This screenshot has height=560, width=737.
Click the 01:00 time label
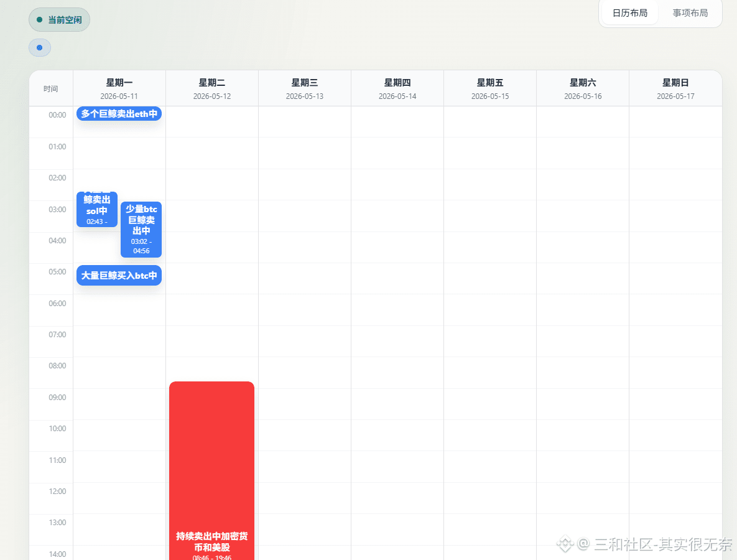(57, 147)
